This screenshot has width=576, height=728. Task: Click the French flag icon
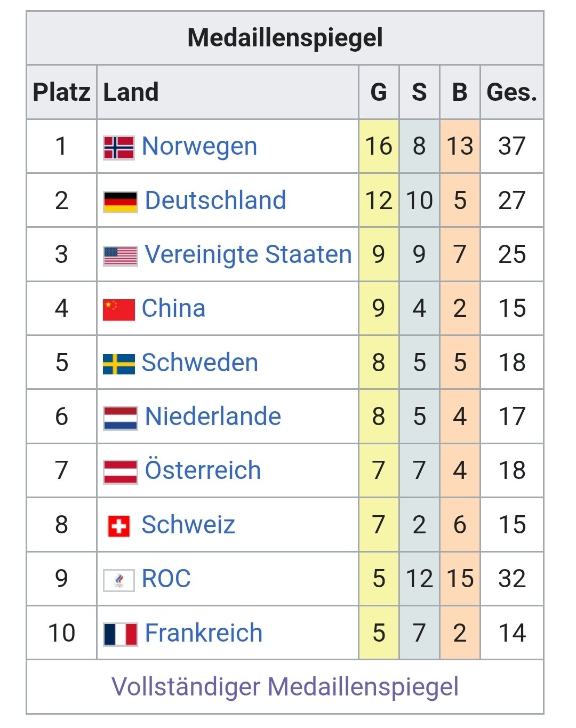[120, 634]
